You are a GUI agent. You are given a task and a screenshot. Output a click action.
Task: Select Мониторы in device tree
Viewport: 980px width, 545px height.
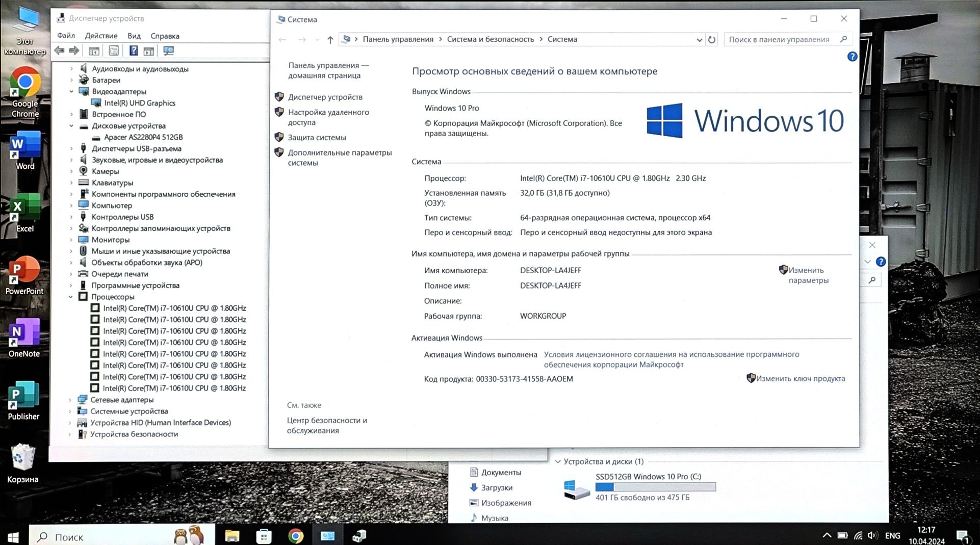[x=110, y=240]
